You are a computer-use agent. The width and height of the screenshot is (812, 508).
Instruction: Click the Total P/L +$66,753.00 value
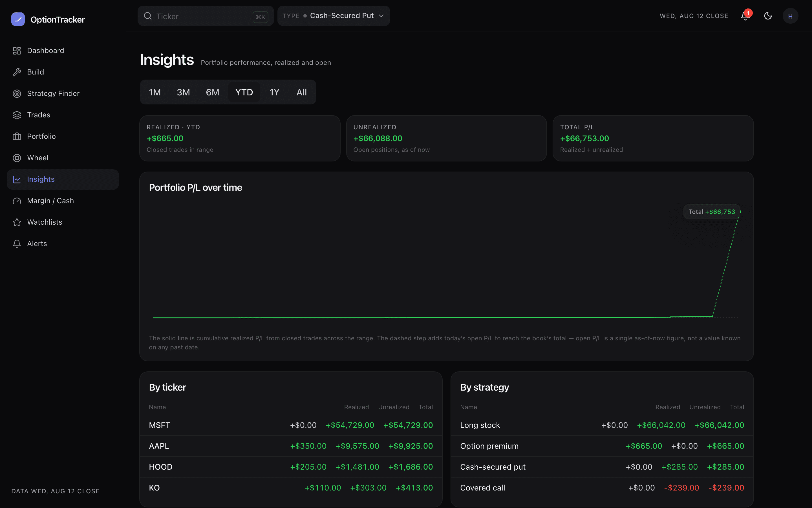coord(584,138)
